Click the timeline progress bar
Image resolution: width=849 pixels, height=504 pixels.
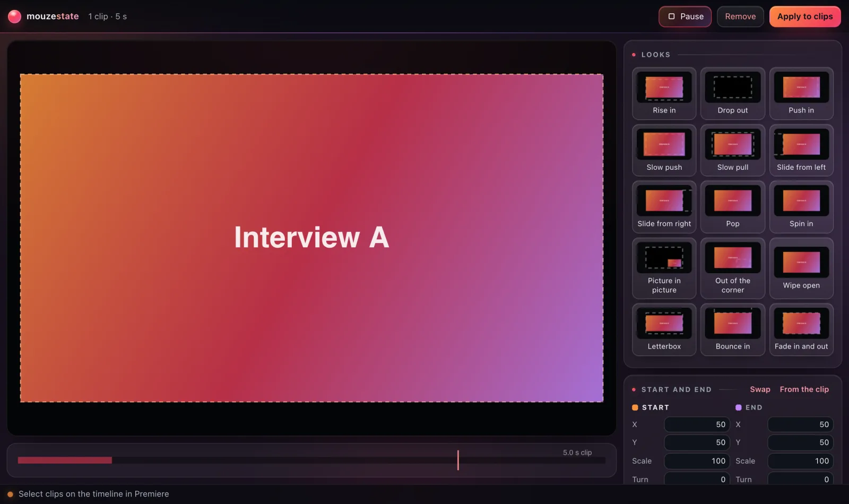tap(311, 460)
